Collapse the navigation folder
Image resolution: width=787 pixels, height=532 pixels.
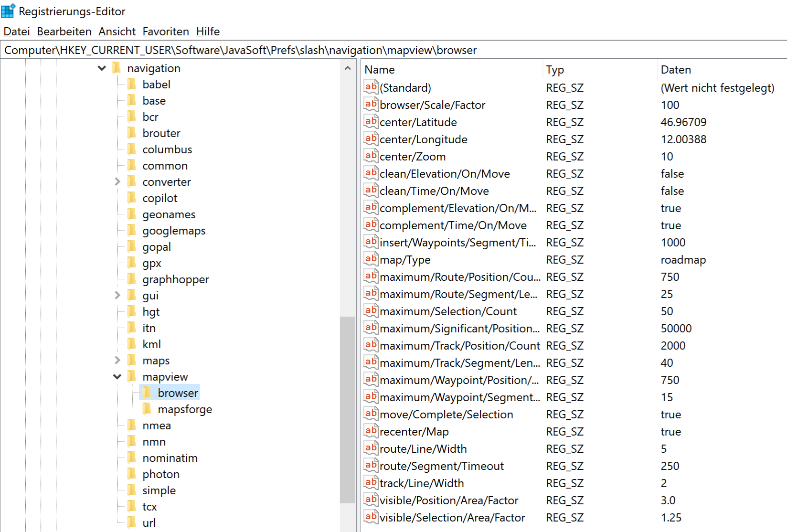tap(102, 68)
